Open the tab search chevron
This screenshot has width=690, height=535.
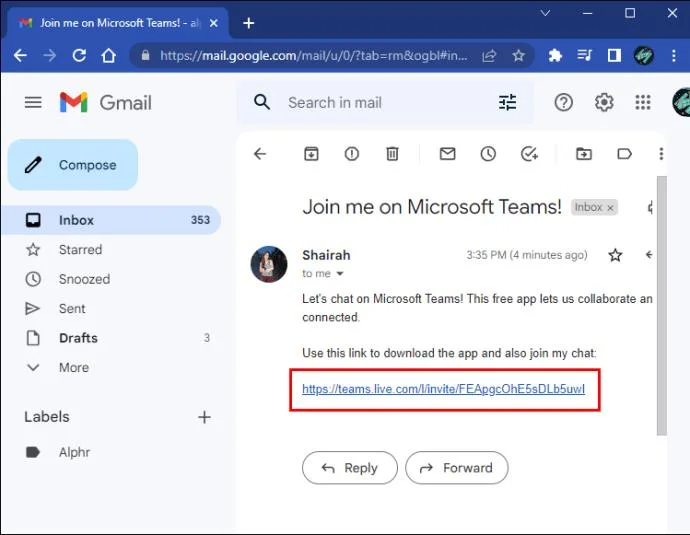[x=545, y=13]
